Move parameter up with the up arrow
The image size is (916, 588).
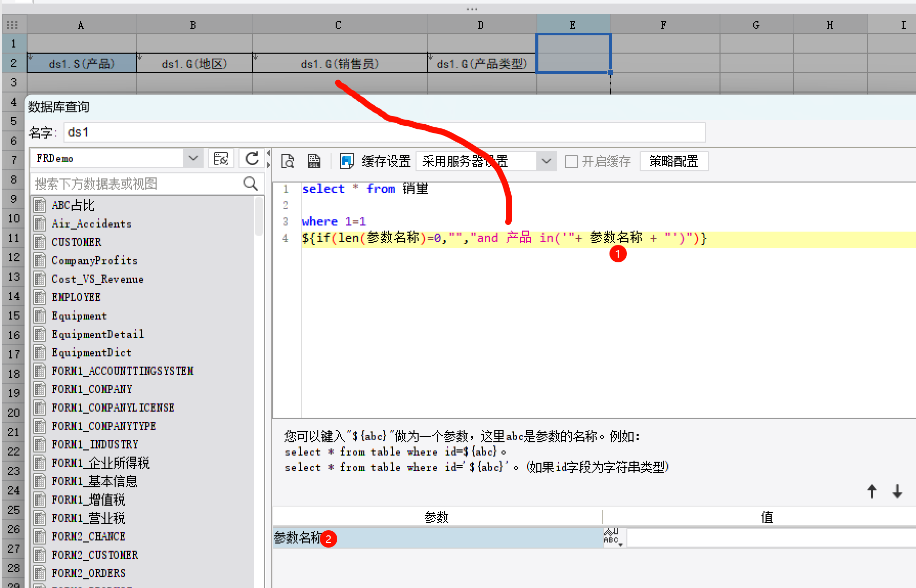tap(872, 491)
